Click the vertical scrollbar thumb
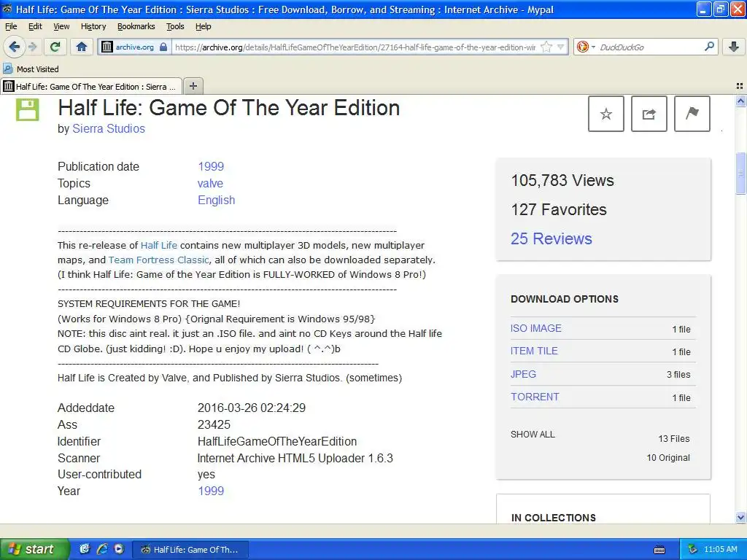 [x=740, y=173]
